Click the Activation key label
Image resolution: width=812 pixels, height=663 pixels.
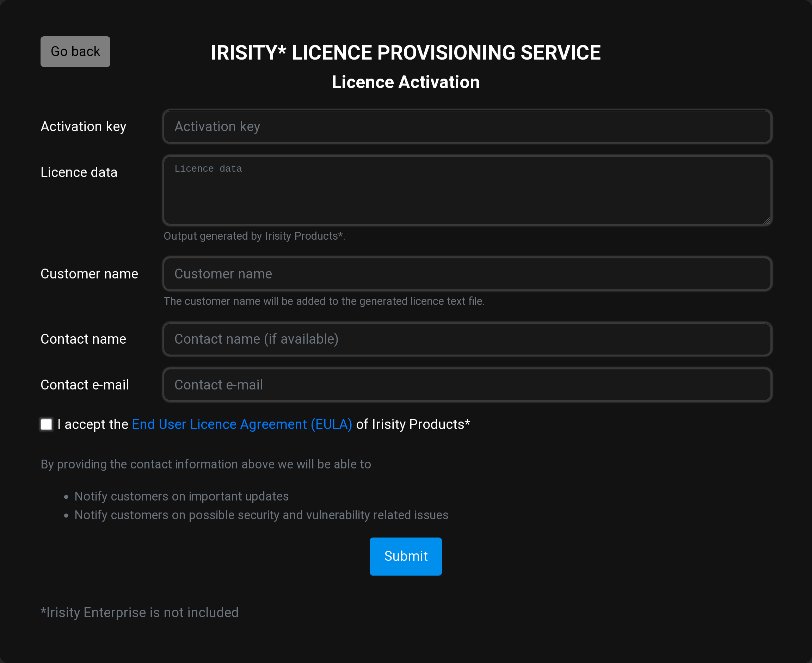click(83, 127)
